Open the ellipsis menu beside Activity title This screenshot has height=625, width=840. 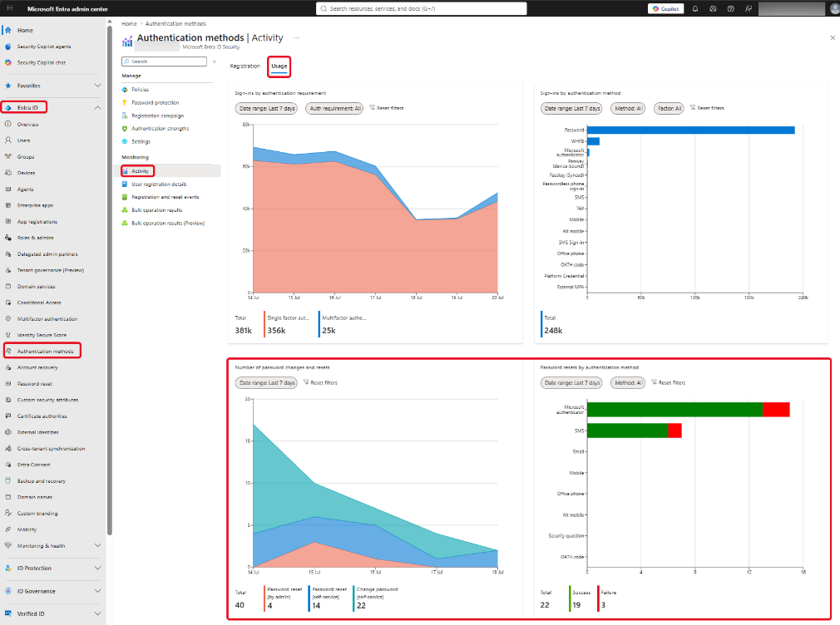click(x=296, y=38)
